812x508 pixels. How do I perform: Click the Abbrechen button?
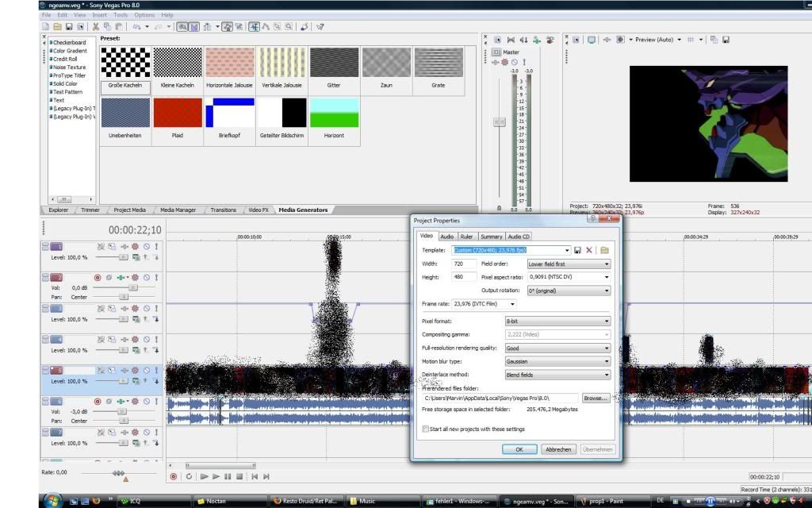[558, 449]
